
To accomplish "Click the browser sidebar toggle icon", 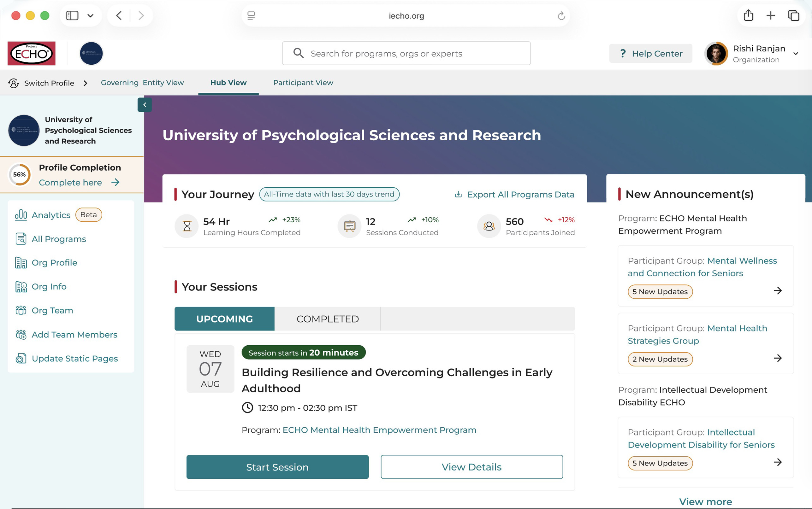I will (x=72, y=15).
